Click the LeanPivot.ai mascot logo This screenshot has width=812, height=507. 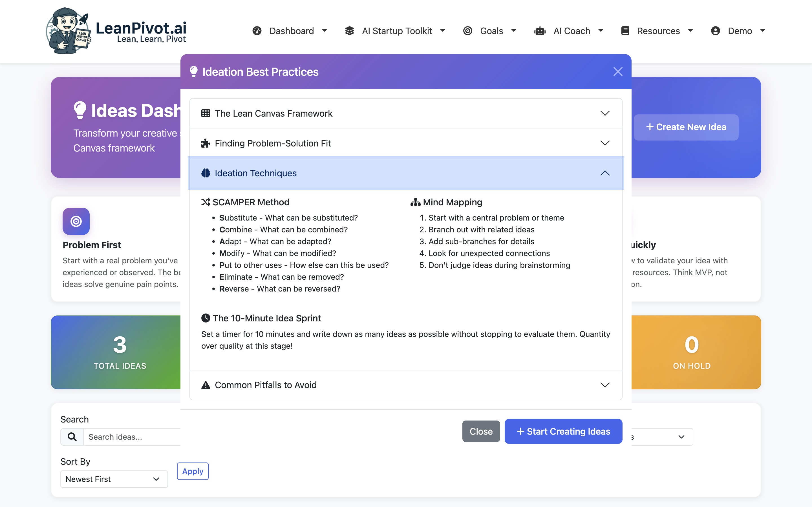coord(68,31)
